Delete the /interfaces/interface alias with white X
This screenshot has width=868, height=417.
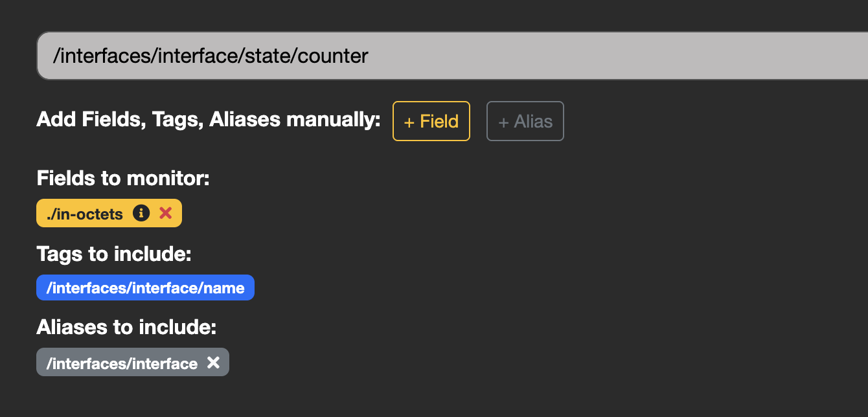[213, 363]
